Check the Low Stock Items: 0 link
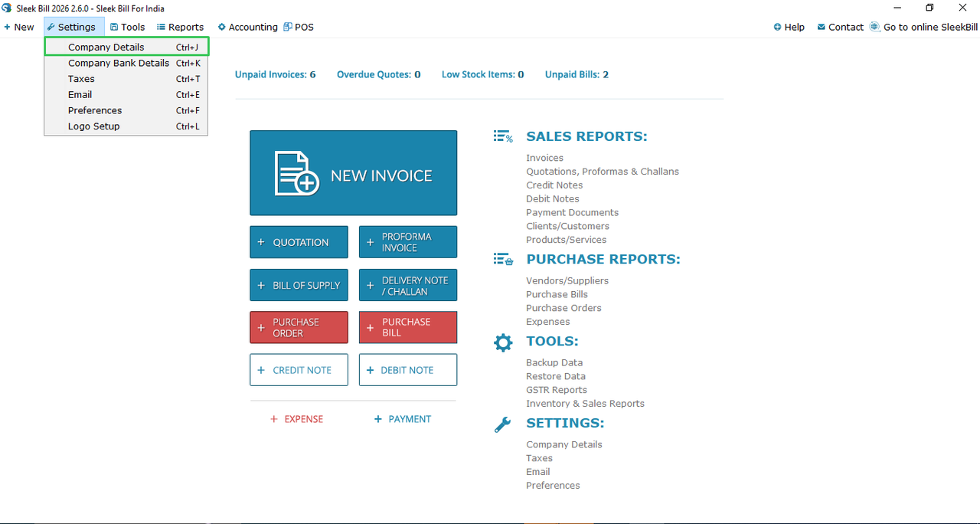 click(x=483, y=74)
